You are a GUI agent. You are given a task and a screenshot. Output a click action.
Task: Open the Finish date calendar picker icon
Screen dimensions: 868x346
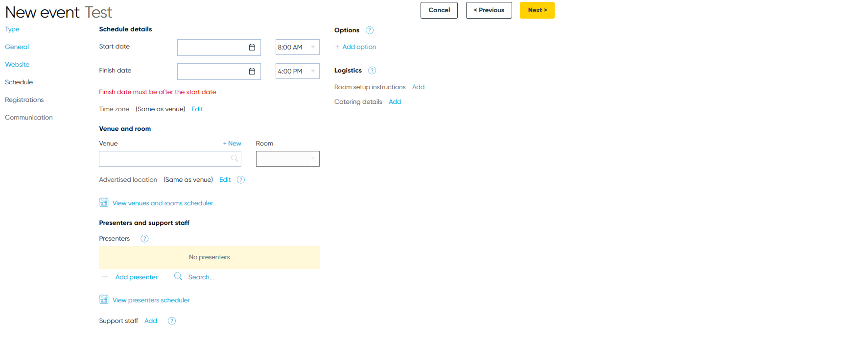tap(252, 72)
